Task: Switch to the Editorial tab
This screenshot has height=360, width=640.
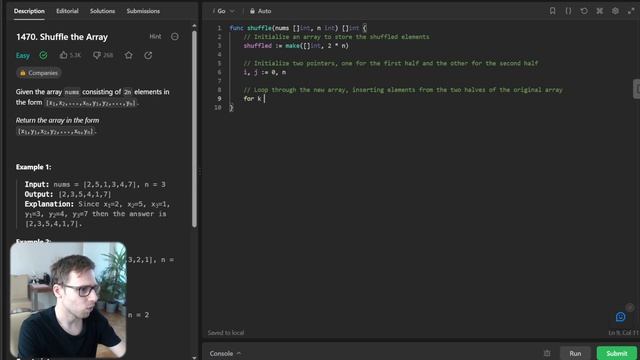Action: coord(67,11)
